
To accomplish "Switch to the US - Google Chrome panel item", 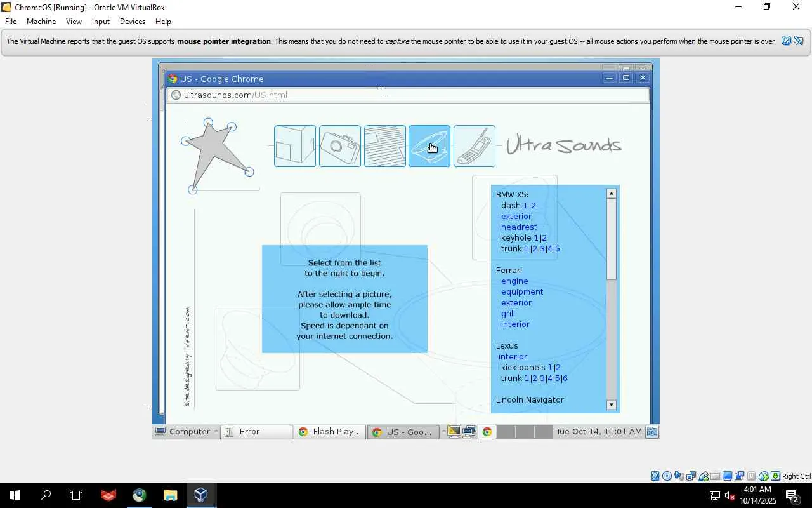I will pos(404,432).
